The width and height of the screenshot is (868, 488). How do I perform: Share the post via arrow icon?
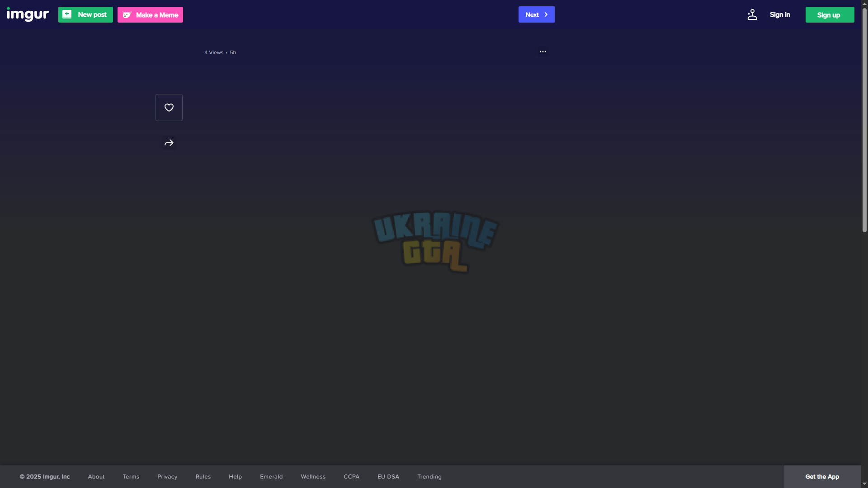(x=169, y=143)
